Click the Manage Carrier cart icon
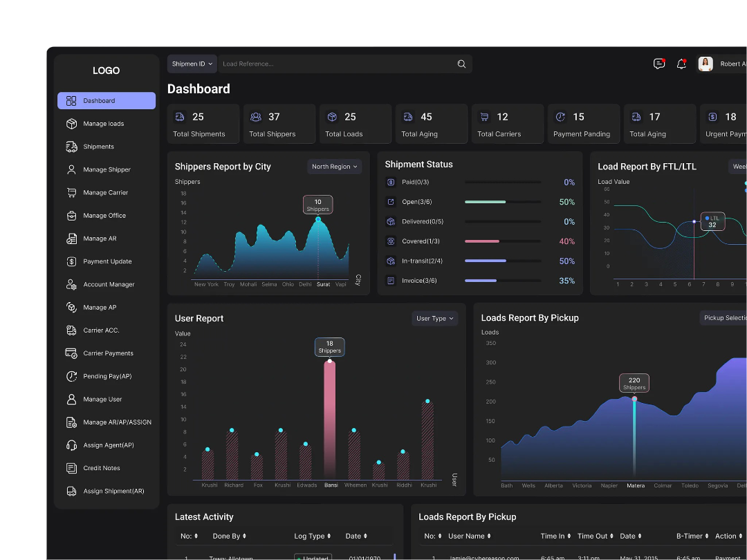747x560 pixels. 71,192
